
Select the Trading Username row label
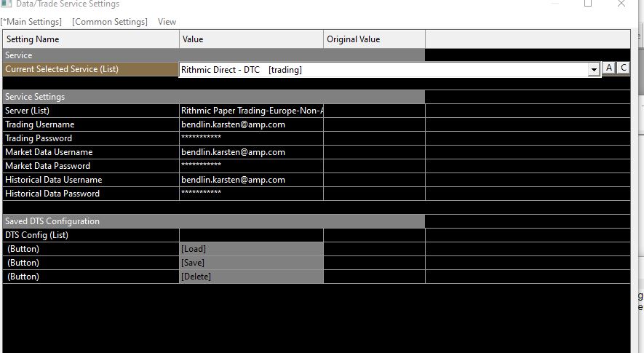(x=91, y=124)
